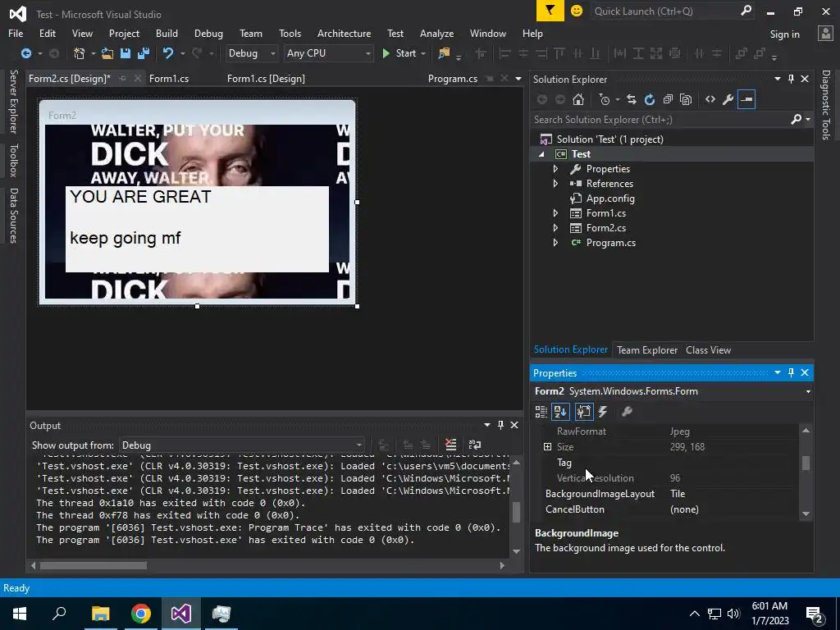Screen dimensions: 840x630
Task: Collapse the Test project node
Action: pyautogui.click(x=541, y=154)
